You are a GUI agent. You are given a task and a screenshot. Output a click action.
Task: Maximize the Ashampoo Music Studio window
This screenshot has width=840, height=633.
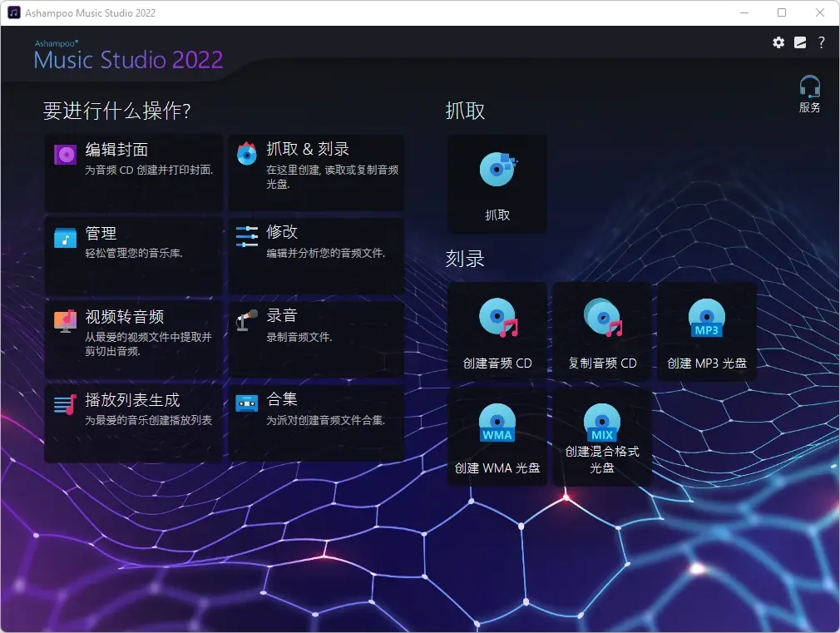[782, 12]
